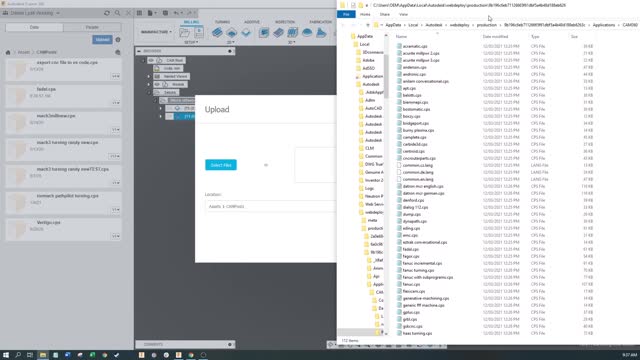The width and height of the screenshot is (640, 360).
Task: Close the data panel with the X icon
Action: 128,13
